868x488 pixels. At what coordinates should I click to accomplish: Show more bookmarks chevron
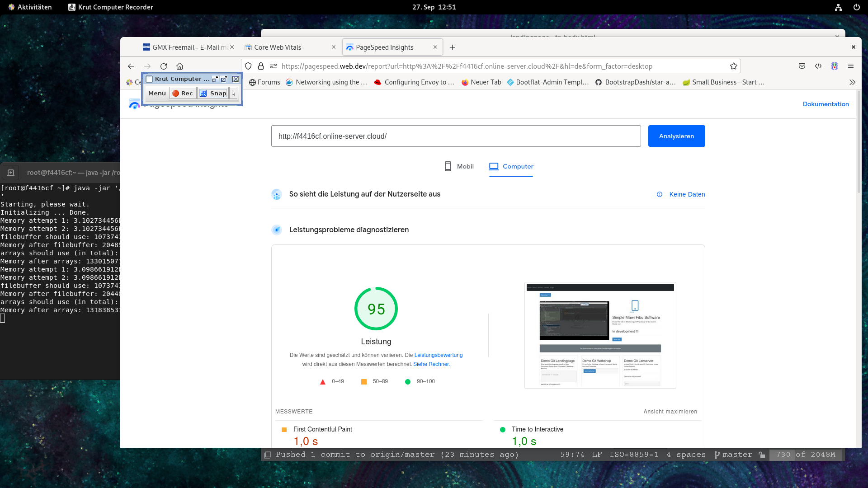852,82
